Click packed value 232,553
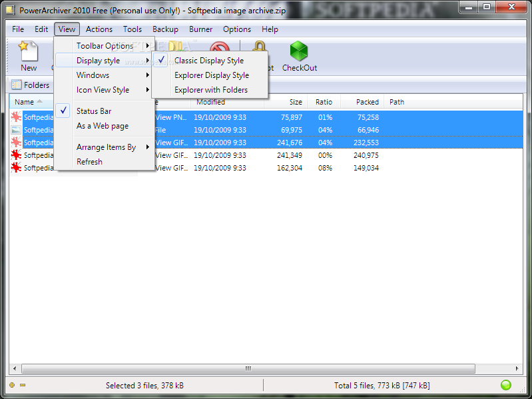This screenshot has height=399, width=532. coord(366,143)
